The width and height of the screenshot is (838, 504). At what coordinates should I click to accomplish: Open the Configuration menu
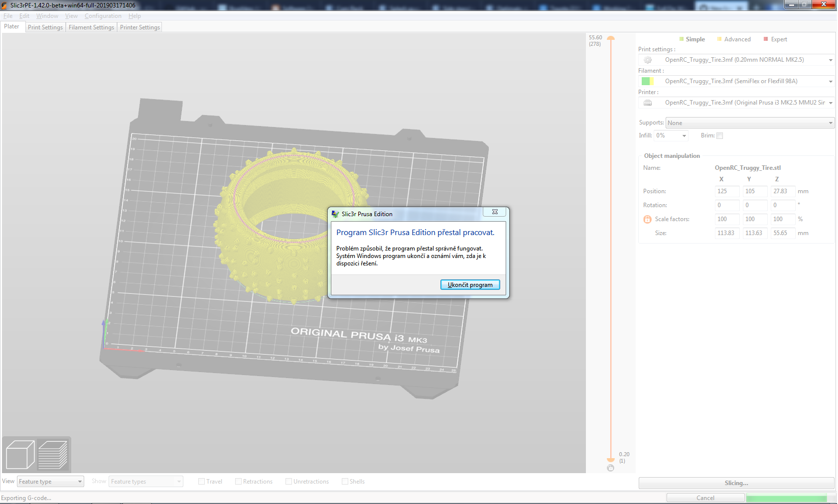point(103,15)
